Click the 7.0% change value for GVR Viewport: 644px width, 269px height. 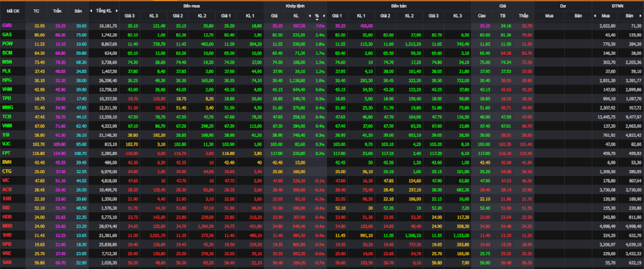coord(320,25)
